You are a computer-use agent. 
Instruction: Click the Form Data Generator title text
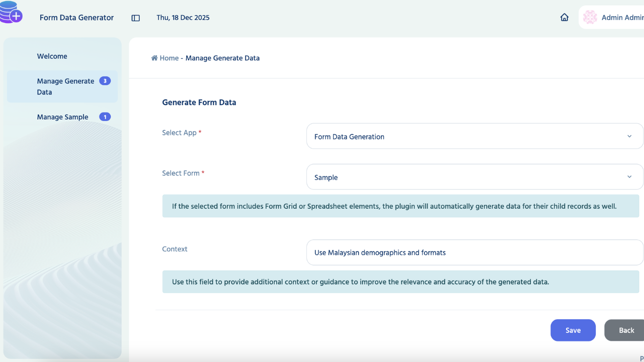coord(76,18)
